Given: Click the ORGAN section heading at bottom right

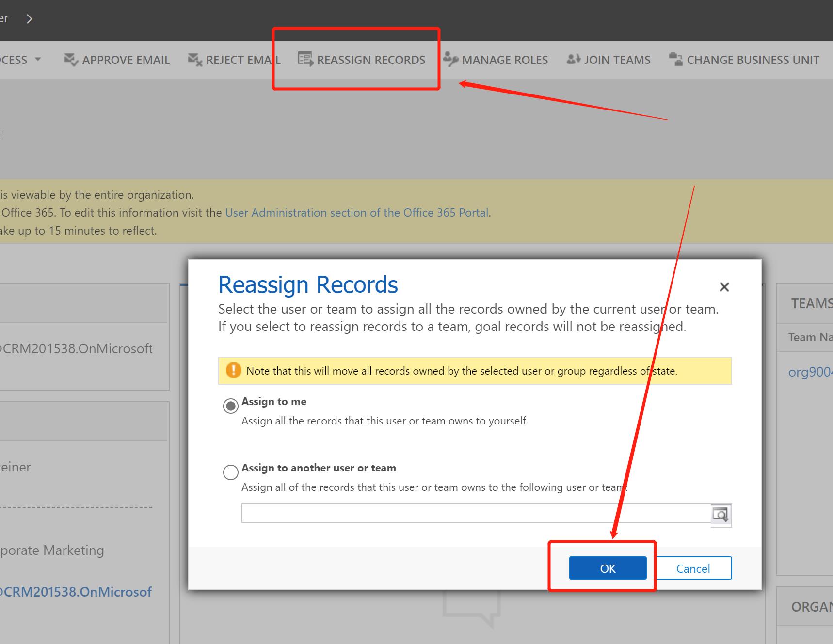Looking at the screenshot, I should (812, 607).
